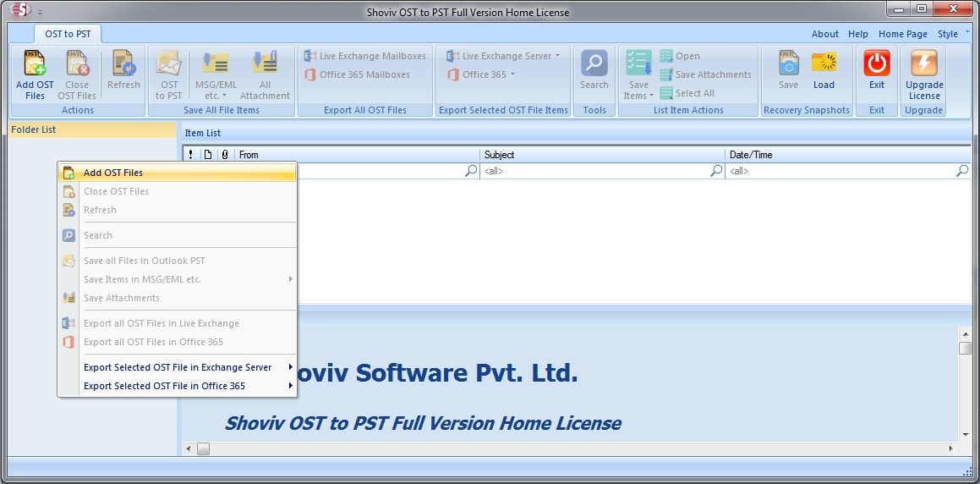Click the Load snapshot icon

[x=824, y=64]
